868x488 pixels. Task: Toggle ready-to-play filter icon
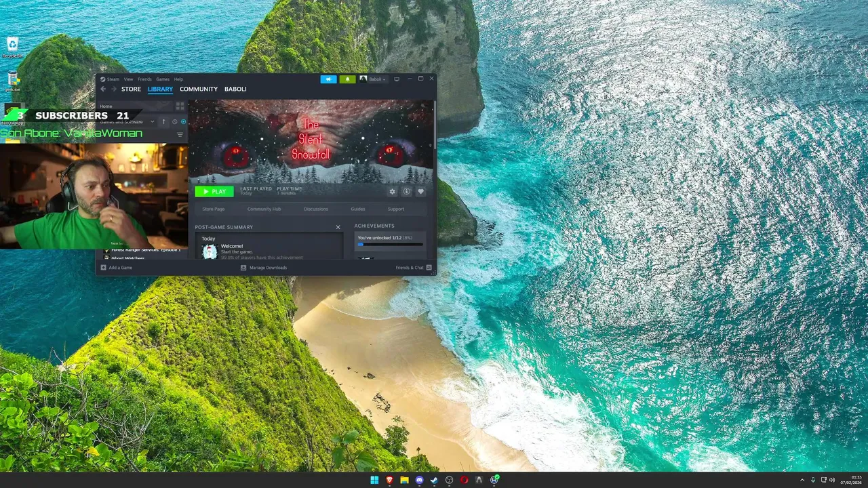pyautogui.click(x=183, y=122)
